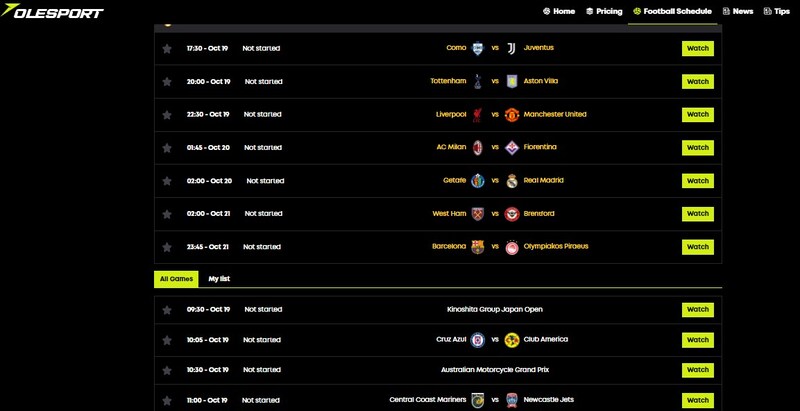Screen dimensions: 800x411
Task: Open the Football Schedule menu item
Action: 672,11
